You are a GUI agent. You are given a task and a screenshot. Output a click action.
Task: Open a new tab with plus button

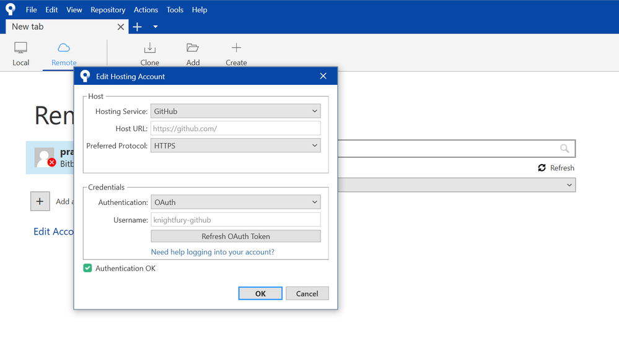(138, 27)
